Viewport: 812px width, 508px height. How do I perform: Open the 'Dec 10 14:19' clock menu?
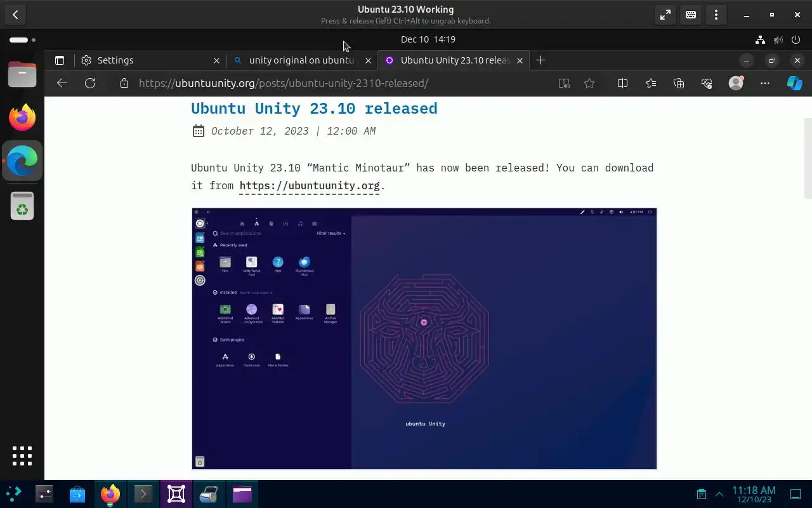428,39
